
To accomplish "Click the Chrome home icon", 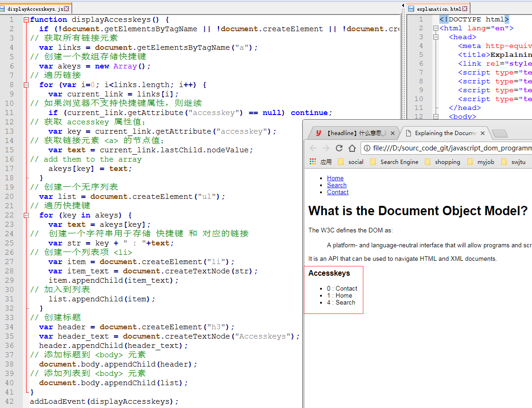I will [352, 148].
